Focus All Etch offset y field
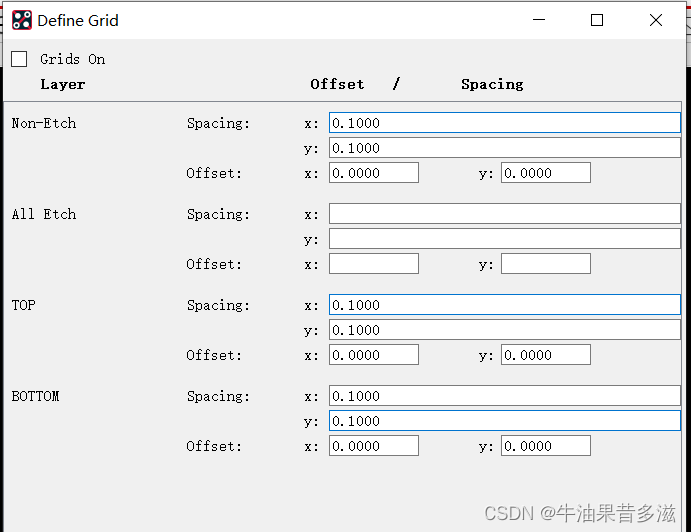This screenshot has height=532, width=691. tap(545, 264)
